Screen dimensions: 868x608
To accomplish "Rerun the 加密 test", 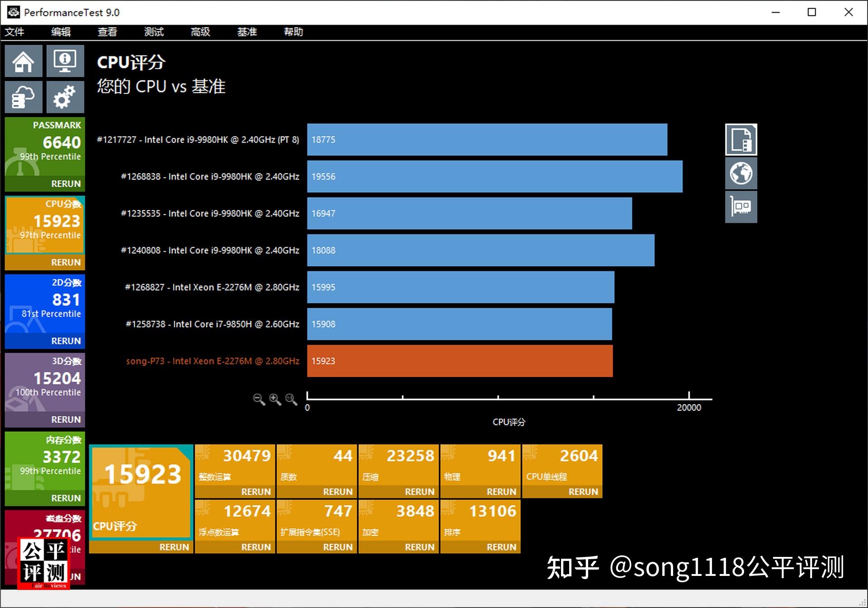I will 399,547.
